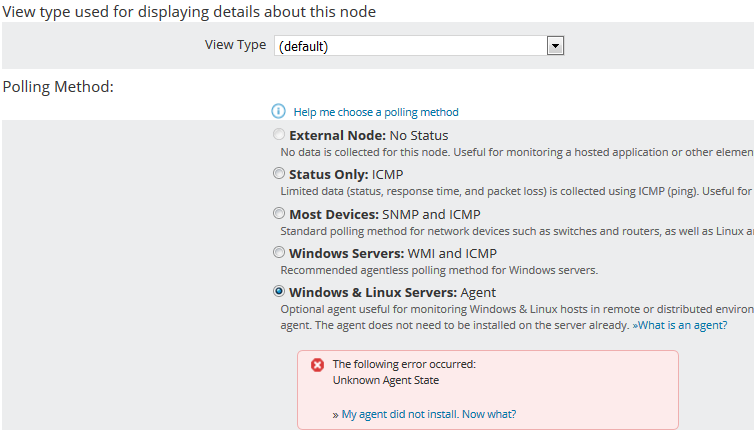Click the View Type (default) combo box

coord(411,46)
